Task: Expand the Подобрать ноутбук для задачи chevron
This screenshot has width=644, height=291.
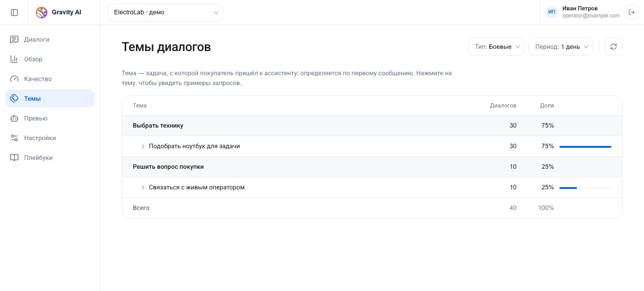Action: click(x=143, y=146)
